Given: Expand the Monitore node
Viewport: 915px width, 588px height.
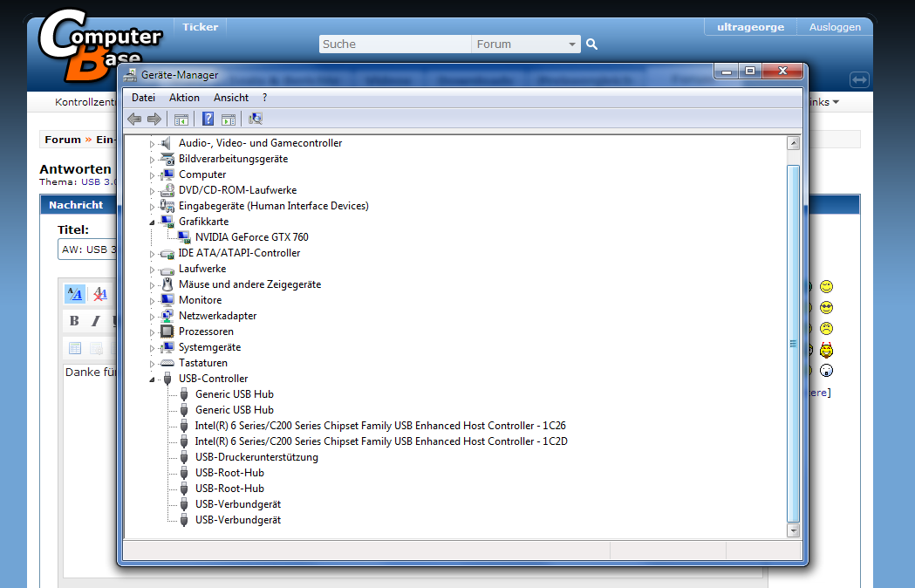Looking at the screenshot, I should coord(153,301).
